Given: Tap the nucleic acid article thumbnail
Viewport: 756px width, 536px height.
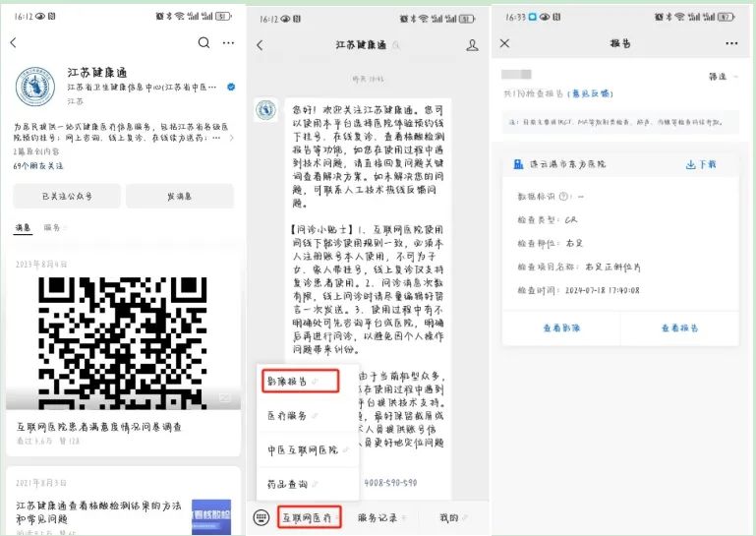Looking at the screenshot, I should point(211,516).
